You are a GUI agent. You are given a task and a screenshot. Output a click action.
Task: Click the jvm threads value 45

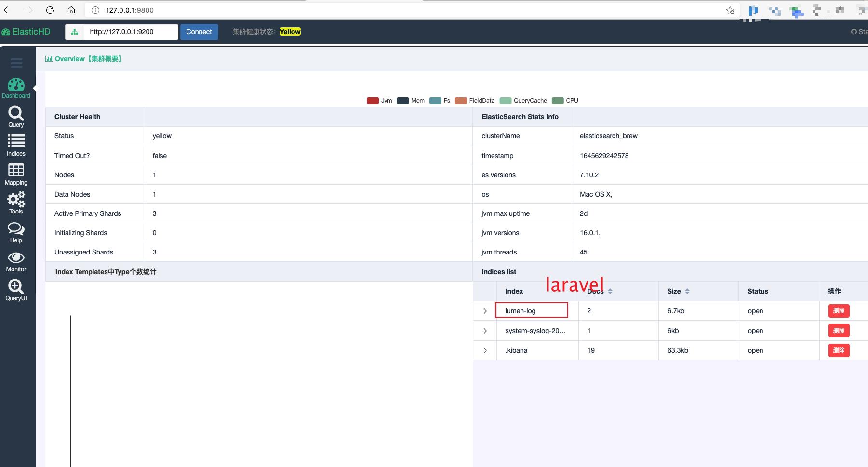pos(584,252)
